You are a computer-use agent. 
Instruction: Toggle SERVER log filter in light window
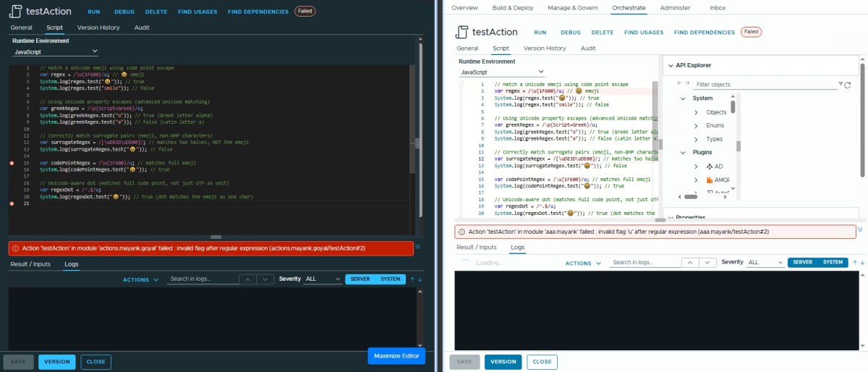click(803, 263)
